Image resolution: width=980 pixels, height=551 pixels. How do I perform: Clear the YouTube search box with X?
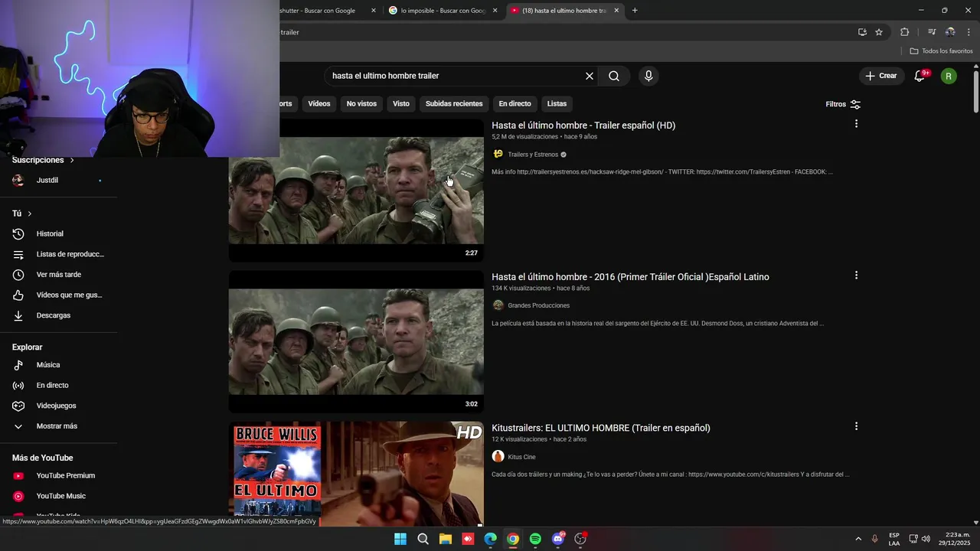[590, 76]
